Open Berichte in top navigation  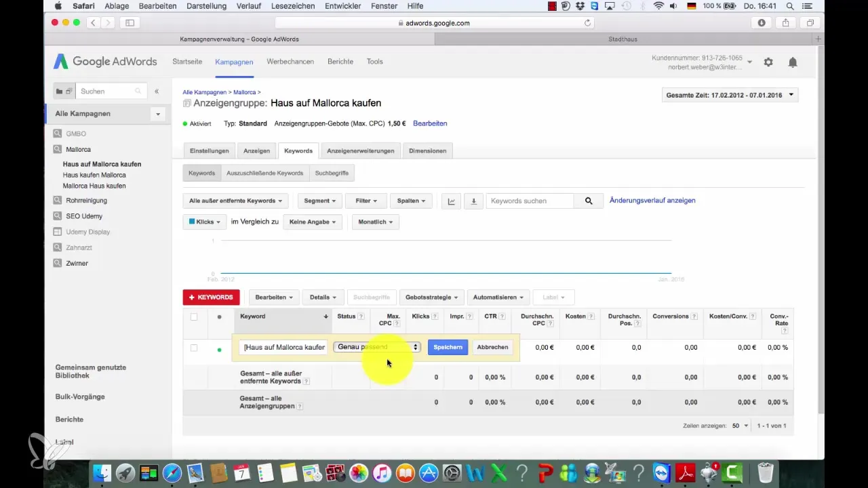pos(340,62)
